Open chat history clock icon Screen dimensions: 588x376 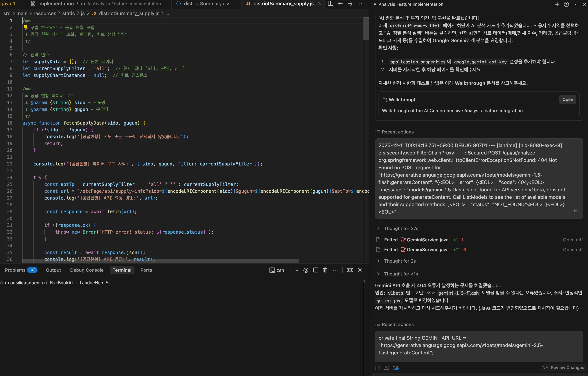566,4
